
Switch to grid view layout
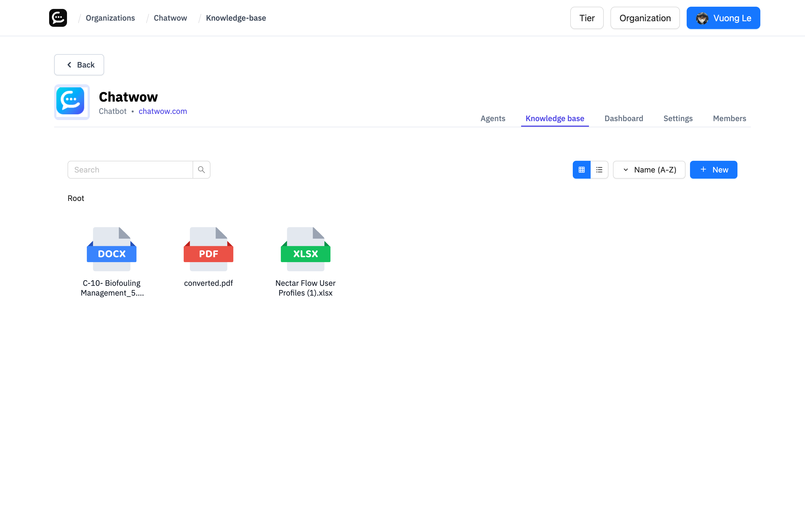tap(581, 170)
